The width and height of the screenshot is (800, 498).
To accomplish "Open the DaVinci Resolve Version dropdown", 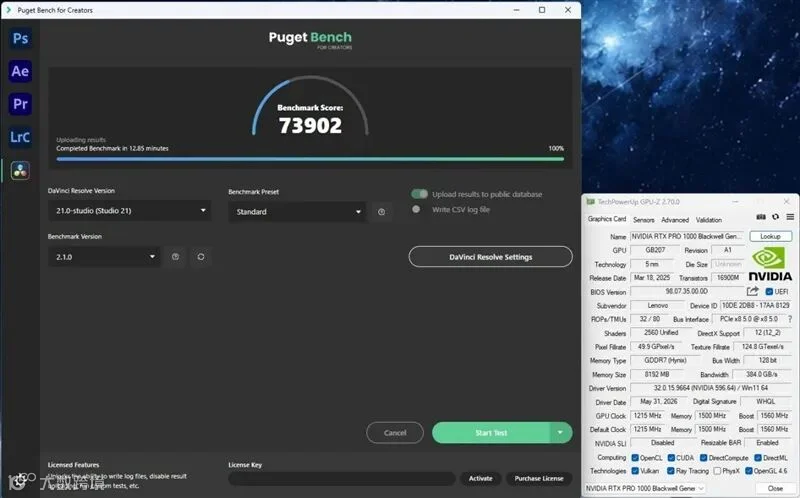I will tap(130, 210).
